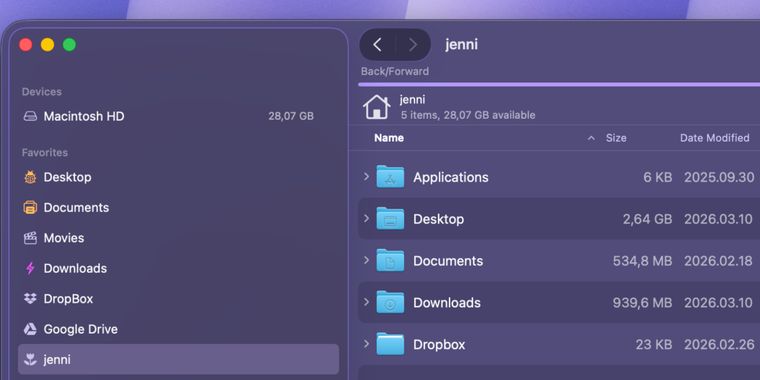Toggle the sort direction caret arrow
Image resolution: width=760 pixels, height=380 pixels.
[591, 138]
